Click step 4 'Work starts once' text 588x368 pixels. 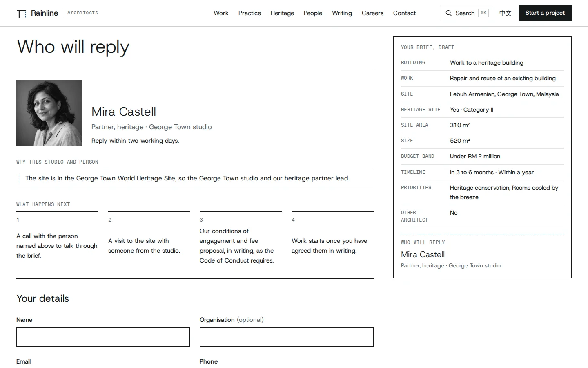[x=329, y=246]
